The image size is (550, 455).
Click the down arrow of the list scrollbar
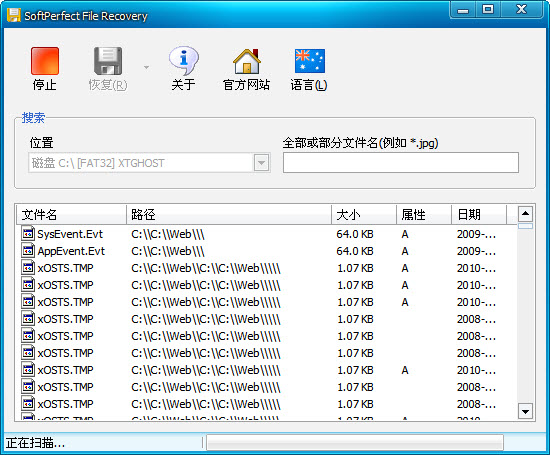pos(525,411)
